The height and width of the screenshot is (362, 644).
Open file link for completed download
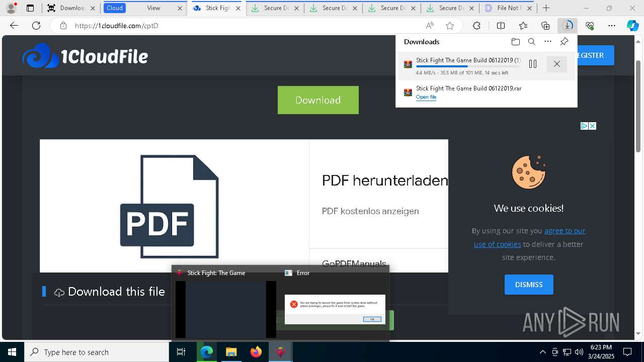click(x=426, y=97)
